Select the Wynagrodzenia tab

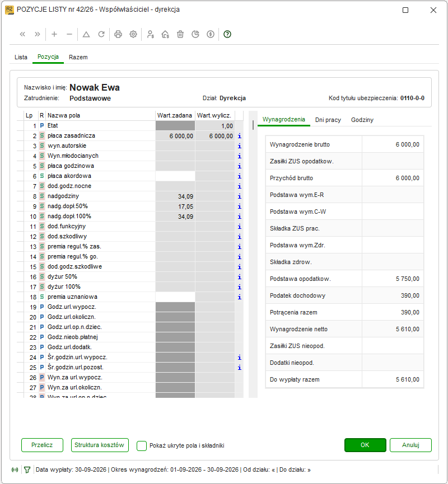[x=283, y=119]
